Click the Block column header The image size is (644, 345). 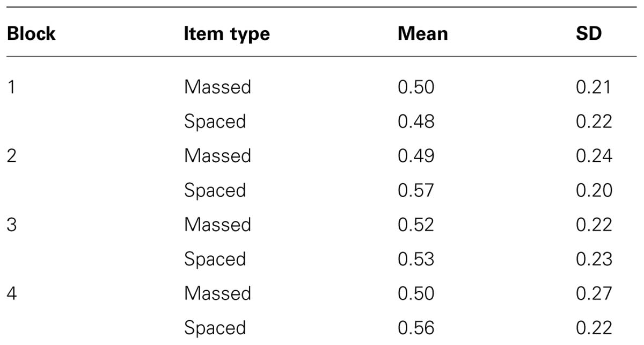pyautogui.click(x=31, y=34)
